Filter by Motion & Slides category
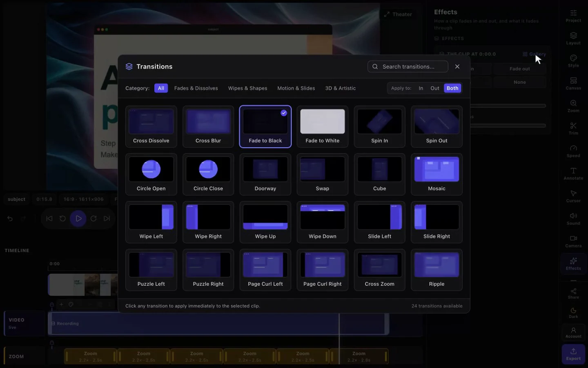Image resolution: width=588 pixels, height=368 pixels. 296,88
